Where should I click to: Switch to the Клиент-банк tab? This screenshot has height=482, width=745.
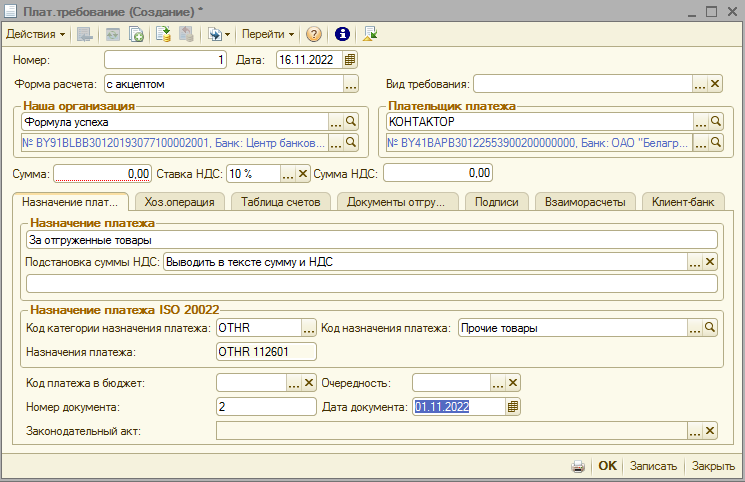coord(684,202)
